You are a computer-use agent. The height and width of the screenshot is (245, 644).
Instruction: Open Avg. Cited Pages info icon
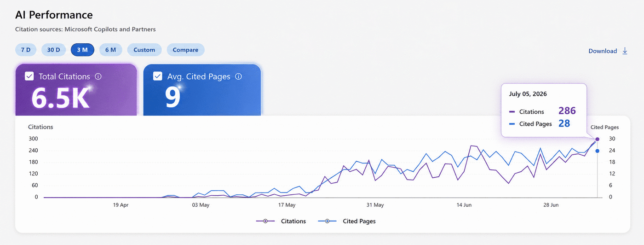[x=238, y=76]
